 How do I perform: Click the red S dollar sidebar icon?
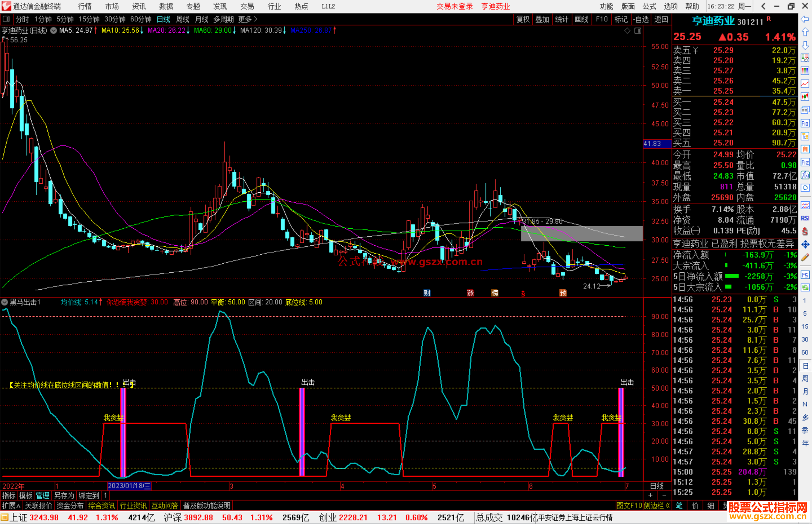click(805, 231)
